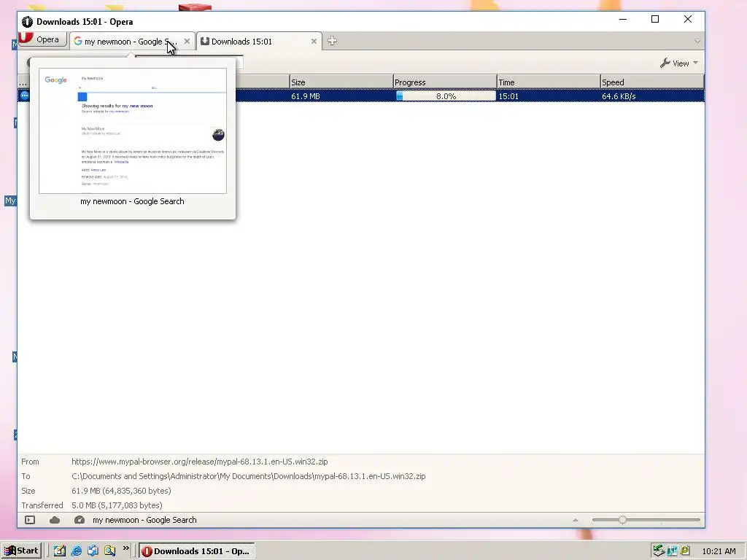Screen dimensions: 747x560
Task: Click the Opera icon in the title bar
Action: click(x=27, y=21)
